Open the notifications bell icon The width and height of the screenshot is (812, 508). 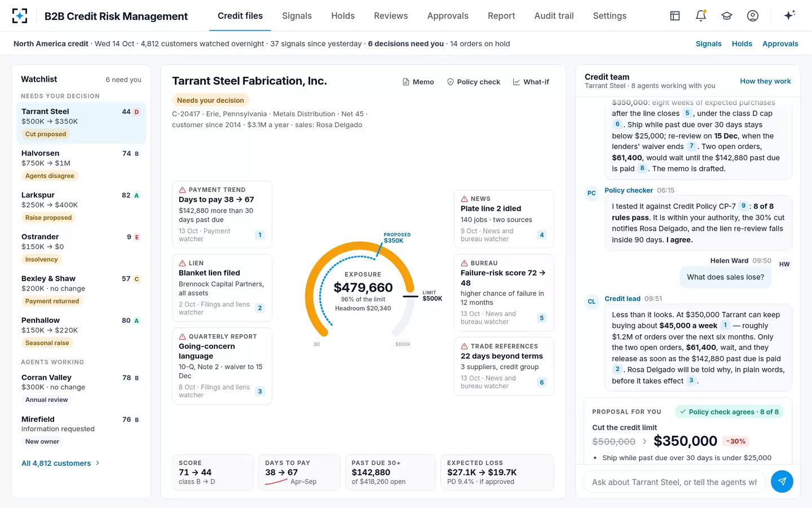(701, 16)
